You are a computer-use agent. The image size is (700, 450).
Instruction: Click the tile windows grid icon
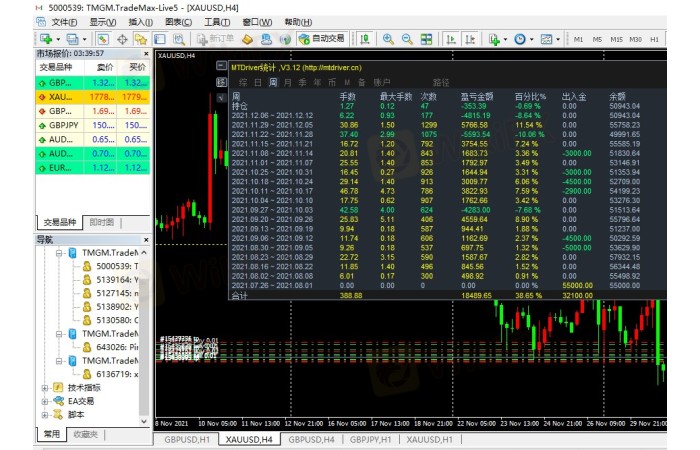click(427, 39)
